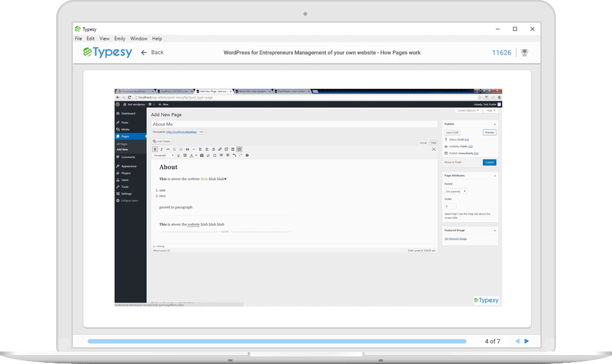Click the Move to Trash link

[453, 162]
